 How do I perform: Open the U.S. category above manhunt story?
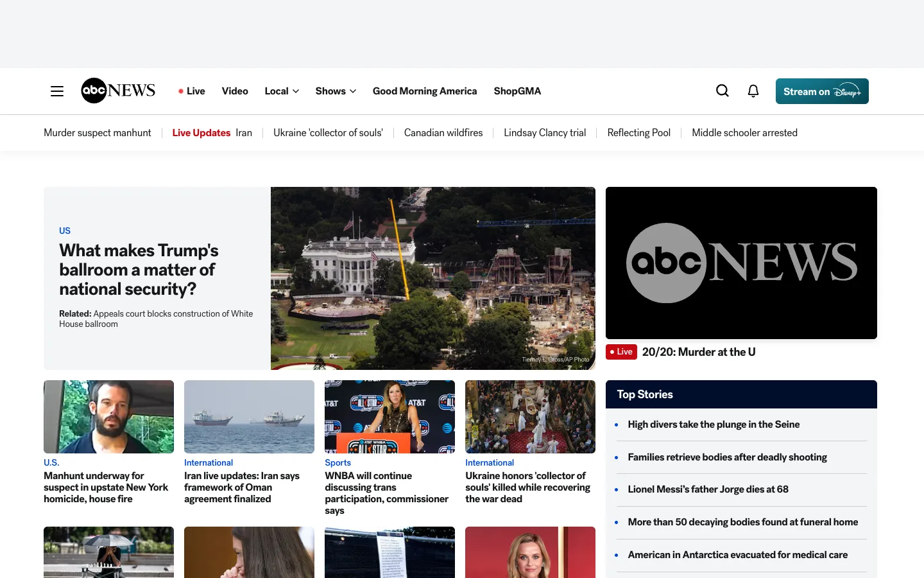click(51, 462)
